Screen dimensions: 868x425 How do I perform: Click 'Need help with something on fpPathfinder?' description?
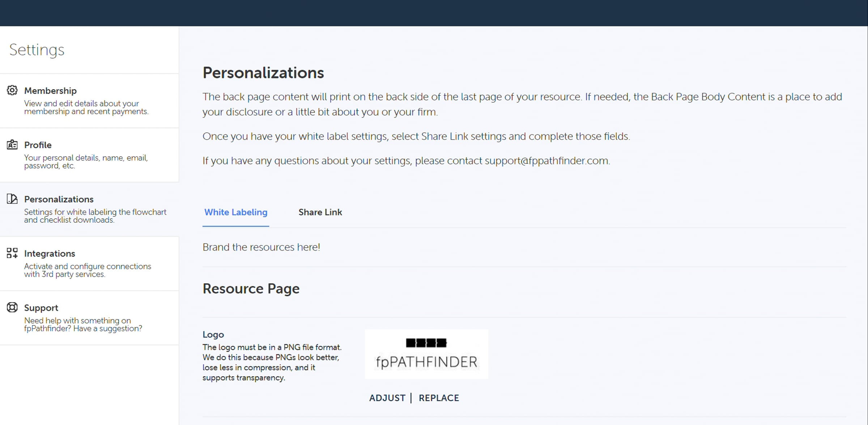(x=83, y=324)
